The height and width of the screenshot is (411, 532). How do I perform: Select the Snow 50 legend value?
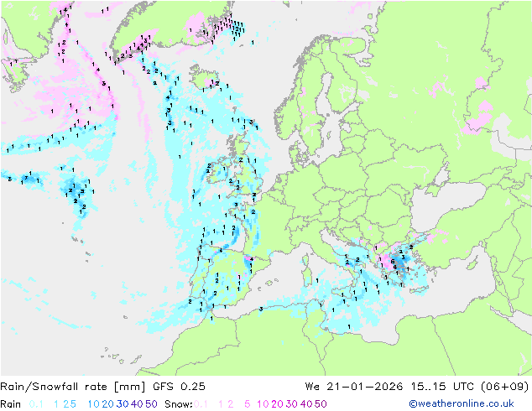tap(321, 404)
